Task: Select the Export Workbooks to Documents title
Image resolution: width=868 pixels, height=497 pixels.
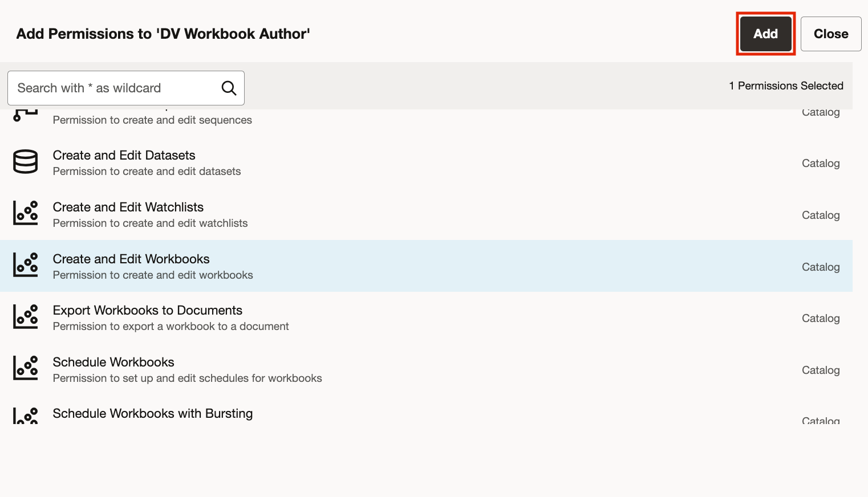Action: click(x=147, y=310)
